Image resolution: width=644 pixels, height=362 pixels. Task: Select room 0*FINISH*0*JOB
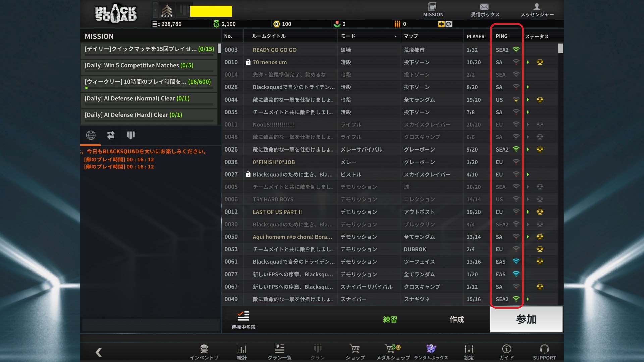pos(390,162)
